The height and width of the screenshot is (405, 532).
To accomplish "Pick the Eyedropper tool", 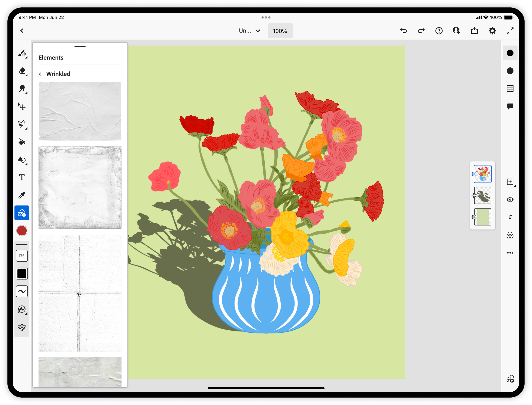I will [22, 195].
